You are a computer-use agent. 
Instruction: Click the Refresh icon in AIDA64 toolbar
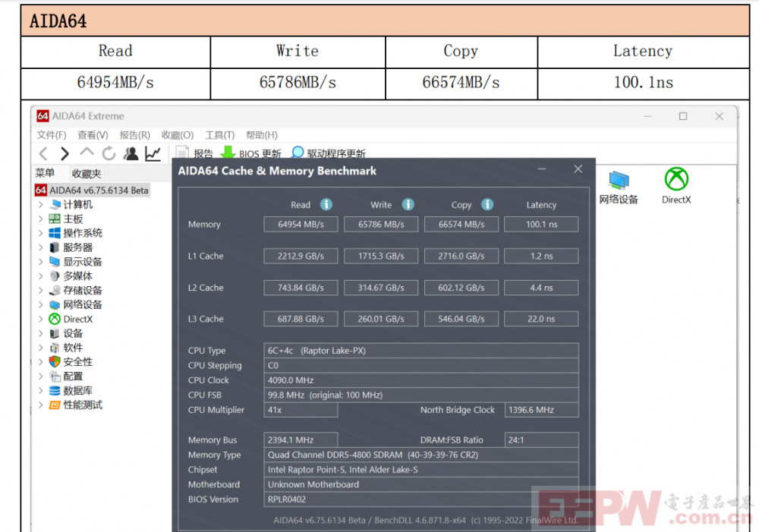click(109, 153)
